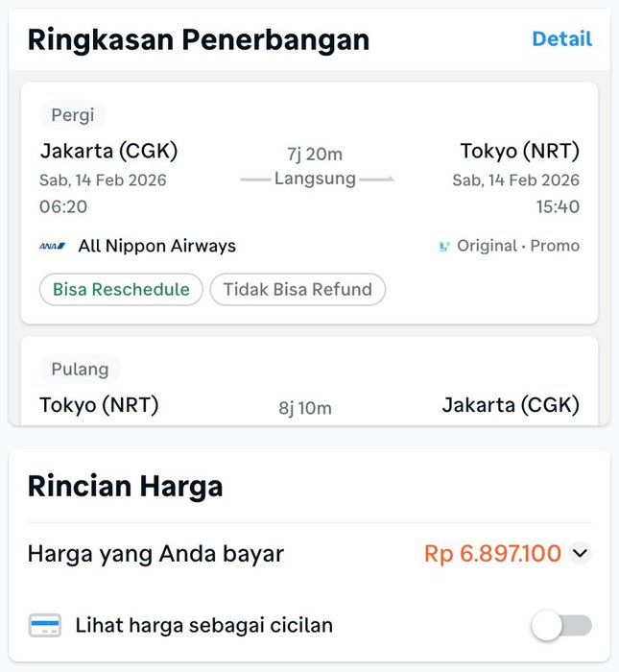This screenshot has height=672, width=619.
Task: Click the Langsung direct flight arrow
Action: 316,179
